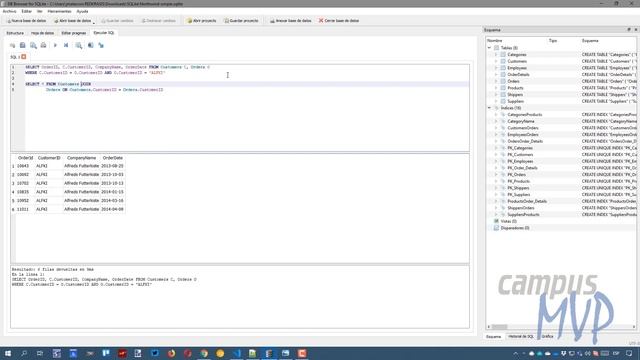Click Nueva base de datos button
This screenshot has width=640, height=360.
pos(26,20)
